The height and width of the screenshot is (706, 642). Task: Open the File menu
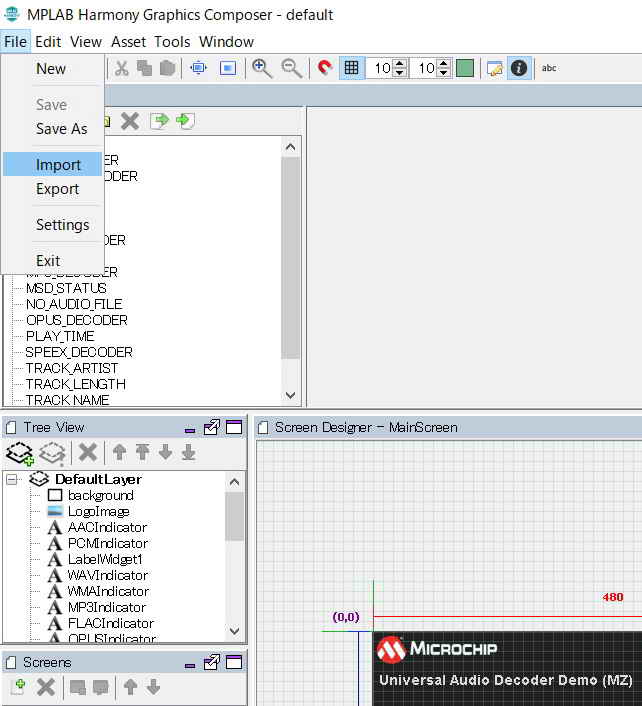pyautogui.click(x=15, y=42)
